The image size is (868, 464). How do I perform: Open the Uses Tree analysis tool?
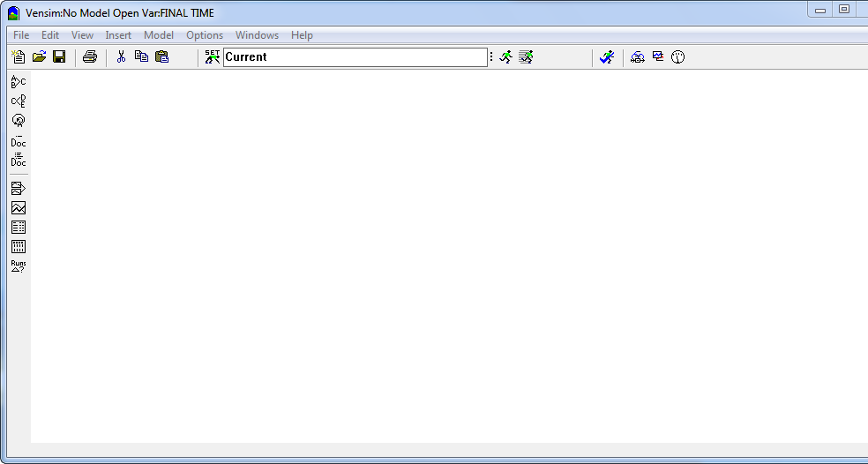(x=18, y=101)
